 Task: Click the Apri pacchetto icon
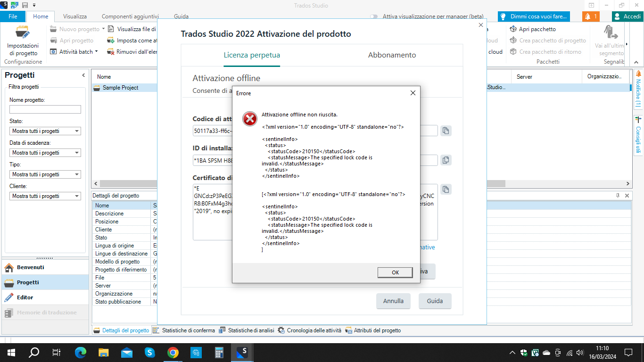coord(513,29)
